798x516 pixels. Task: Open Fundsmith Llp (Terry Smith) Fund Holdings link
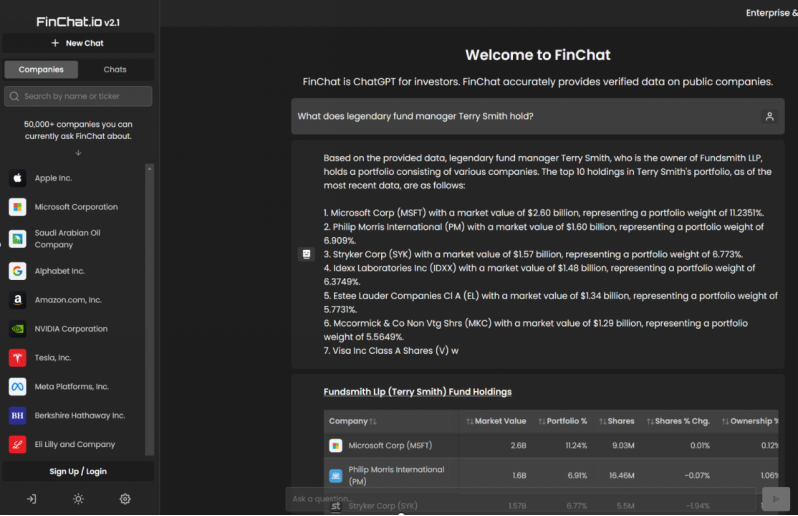417,392
